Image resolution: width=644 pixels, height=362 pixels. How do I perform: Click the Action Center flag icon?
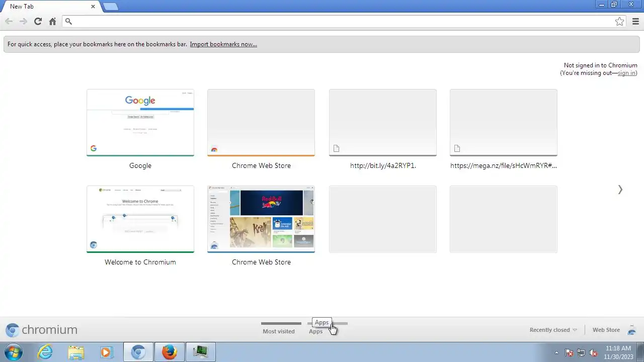pyautogui.click(x=569, y=352)
